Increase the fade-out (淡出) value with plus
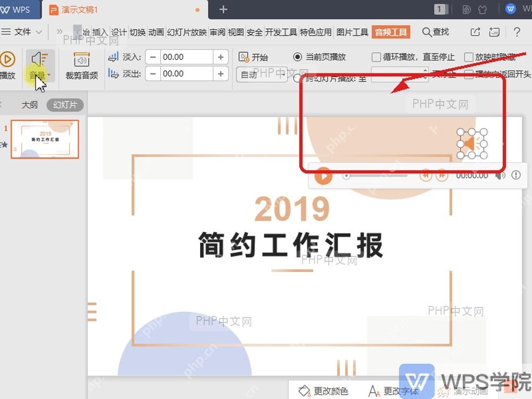The height and width of the screenshot is (399, 532). pos(221,73)
